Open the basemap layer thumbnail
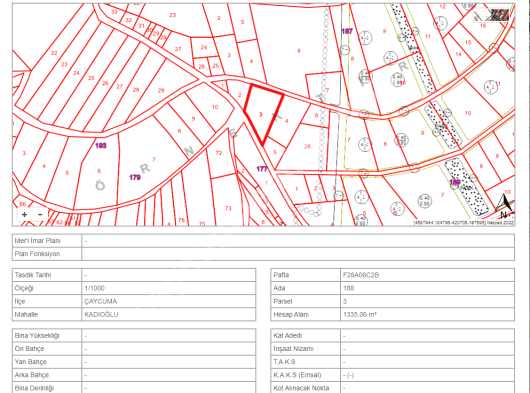This screenshot has width=530, height=393. point(492,15)
